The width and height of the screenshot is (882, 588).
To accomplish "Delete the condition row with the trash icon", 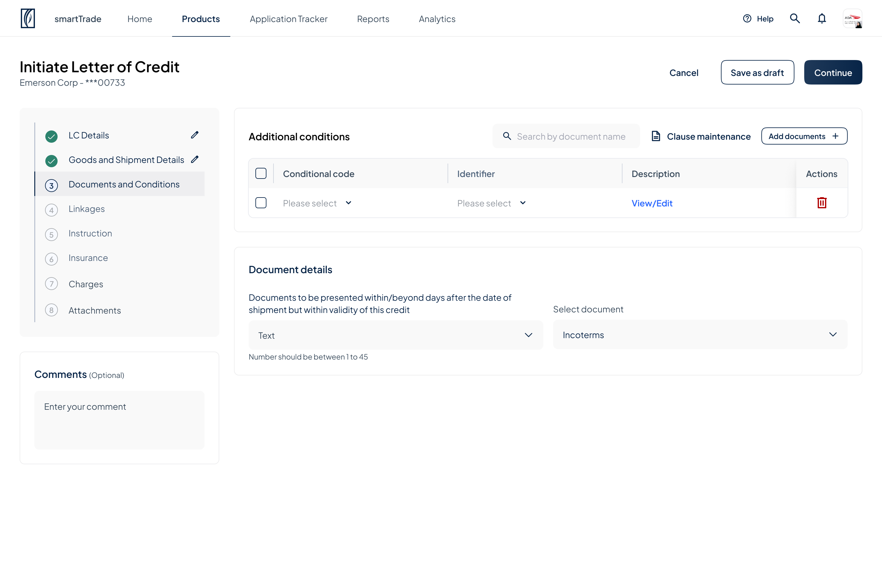I will click(822, 203).
